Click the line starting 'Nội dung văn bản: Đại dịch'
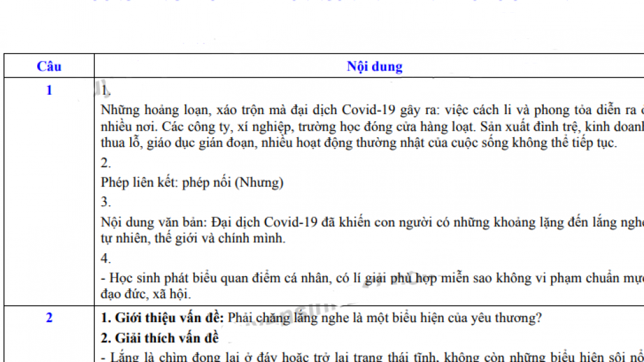The height and width of the screenshot is (362, 644). [x=372, y=222]
